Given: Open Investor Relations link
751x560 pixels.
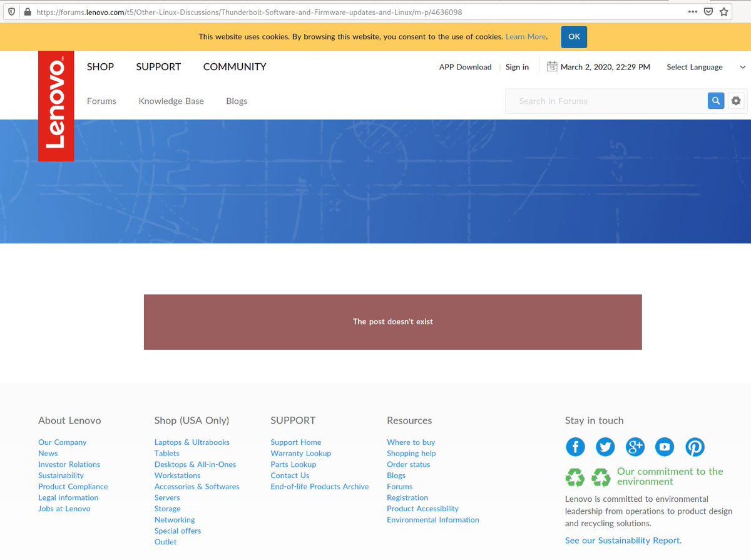Looking at the screenshot, I should [69, 464].
